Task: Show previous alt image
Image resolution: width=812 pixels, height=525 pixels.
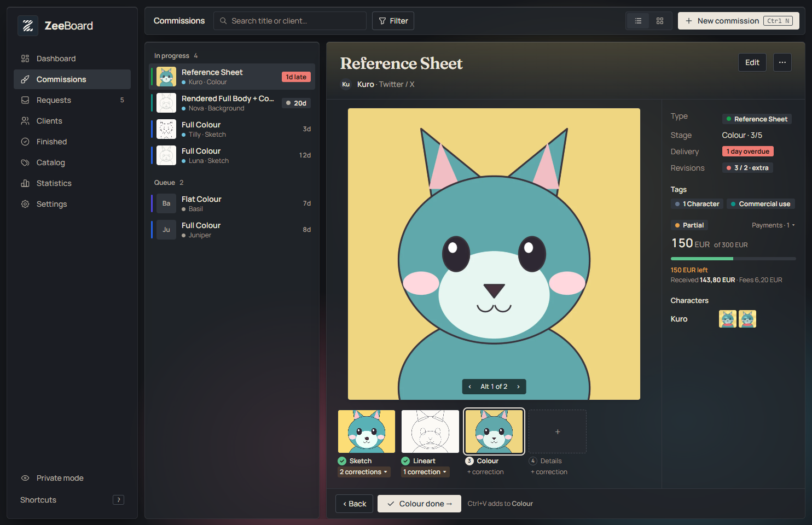Action: [x=469, y=387]
